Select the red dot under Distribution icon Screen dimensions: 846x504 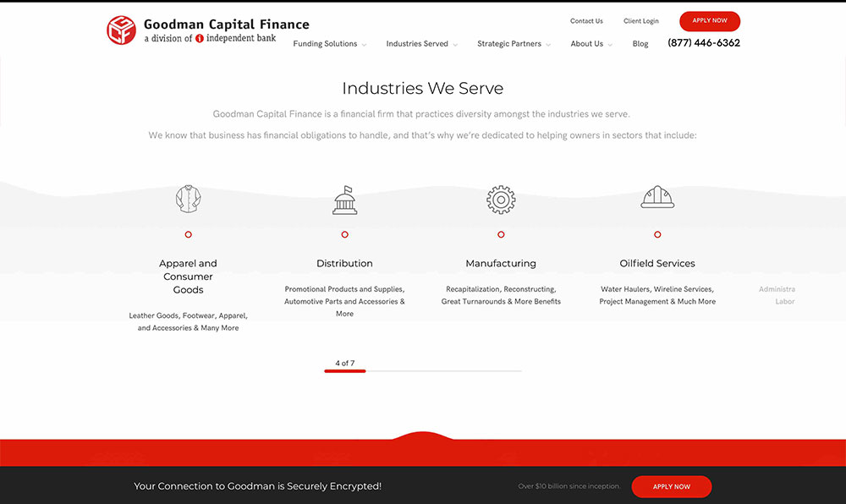pyautogui.click(x=345, y=234)
